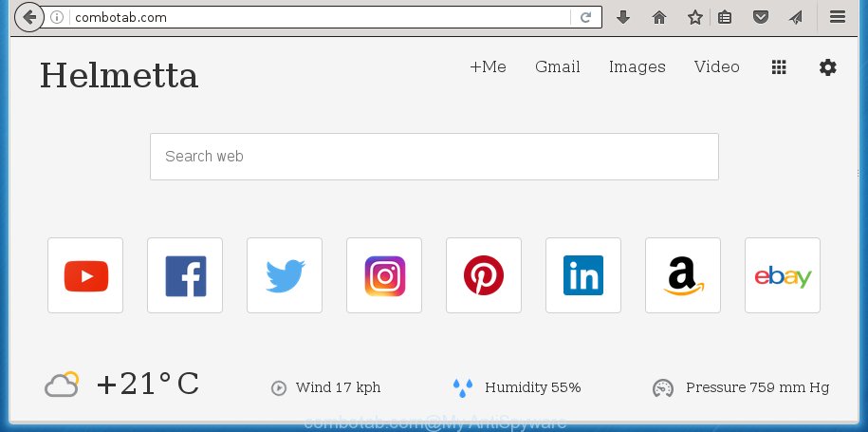The height and width of the screenshot is (432, 868).
Task: Open page settings gear icon
Action: [x=827, y=67]
